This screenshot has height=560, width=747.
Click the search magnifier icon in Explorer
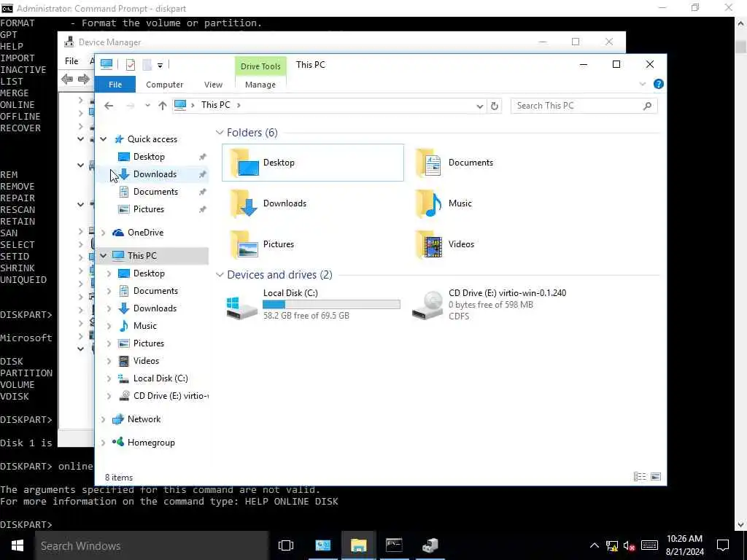tap(647, 106)
